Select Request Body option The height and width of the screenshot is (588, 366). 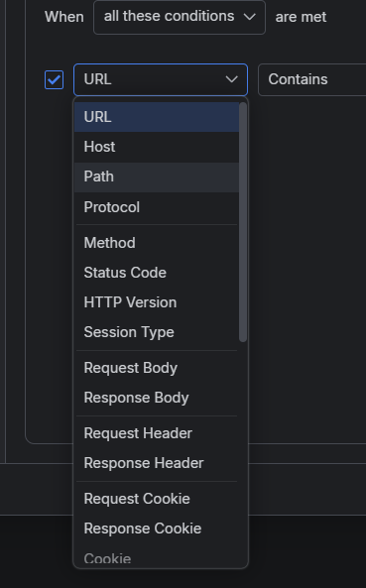tap(157, 368)
